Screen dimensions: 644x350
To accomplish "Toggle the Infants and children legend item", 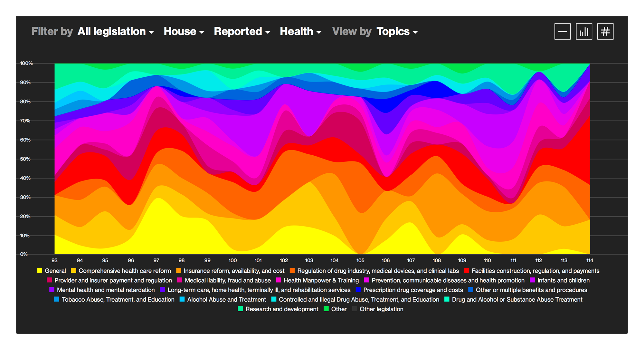I will [563, 280].
